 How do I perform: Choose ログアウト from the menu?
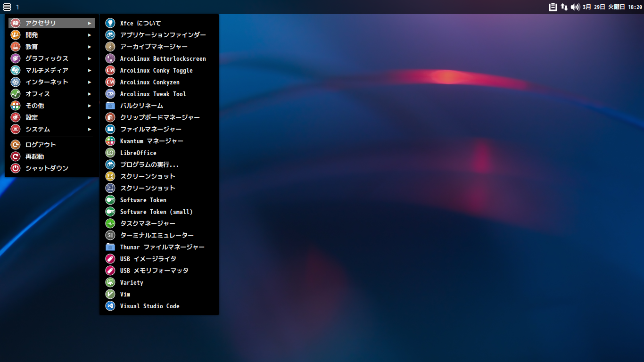(52, 145)
